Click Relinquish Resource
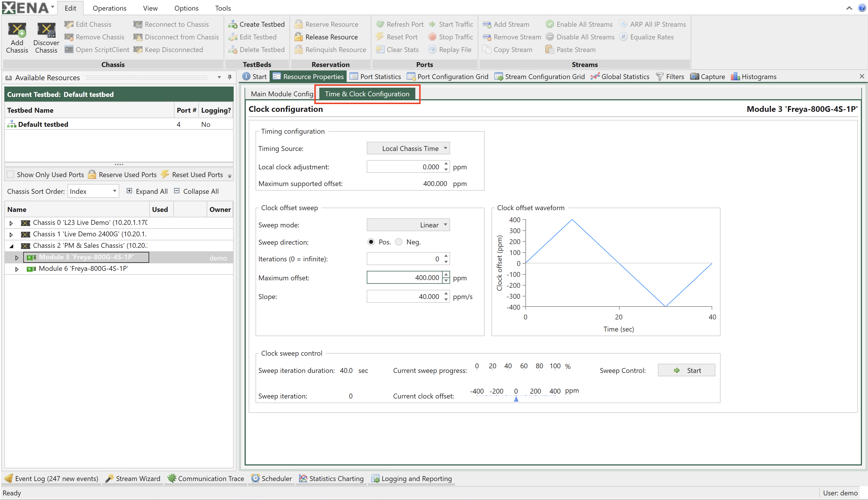Image resolution: width=868 pixels, height=500 pixels. [330, 50]
